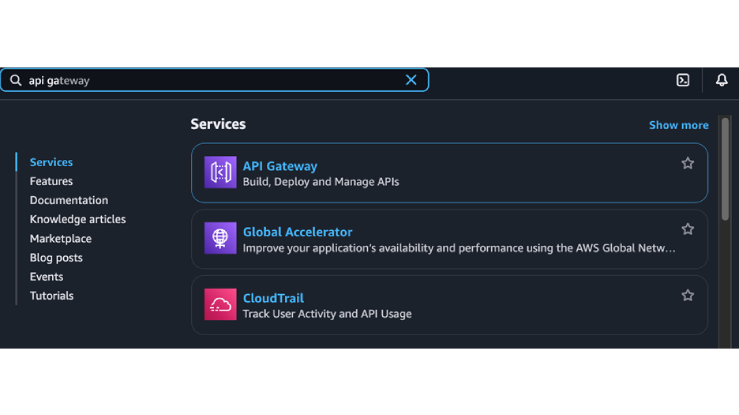Click the Global Accelerator service icon
This screenshot has height=415, width=739.
coord(220,239)
